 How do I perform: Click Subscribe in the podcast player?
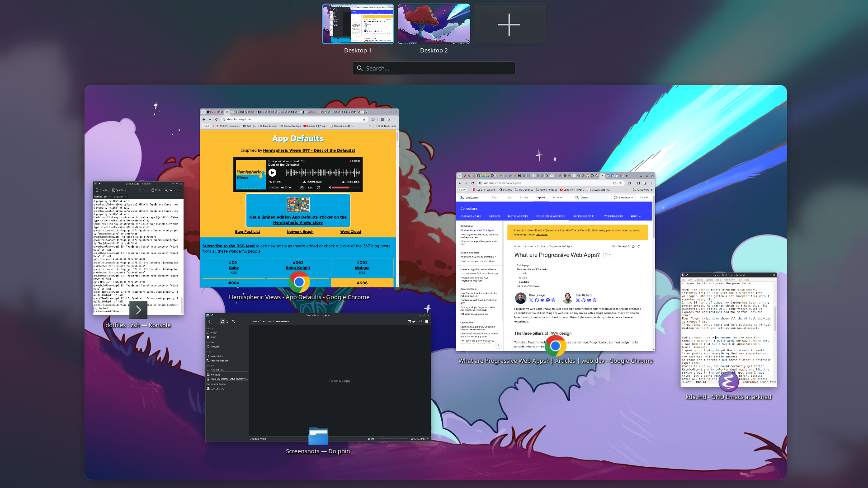[x=351, y=182]
